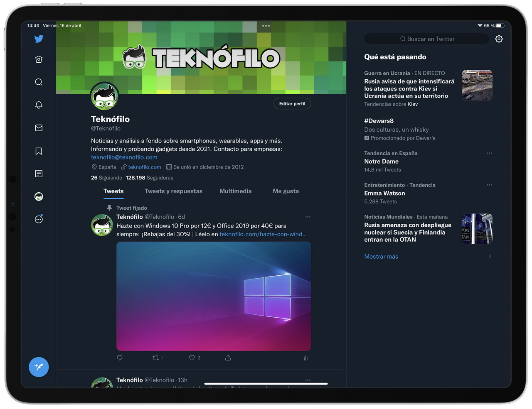Screen dimensions: 532x409
Task: Switch to Tweets y respuestas tab
Action: pyautogui.click(x=173, y=191)
